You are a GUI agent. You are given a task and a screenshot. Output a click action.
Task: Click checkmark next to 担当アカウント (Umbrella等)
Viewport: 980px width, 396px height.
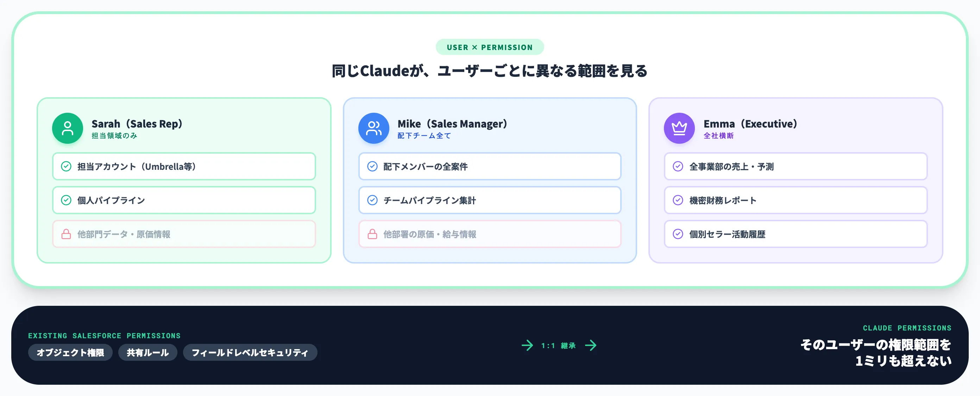[66, 166]
